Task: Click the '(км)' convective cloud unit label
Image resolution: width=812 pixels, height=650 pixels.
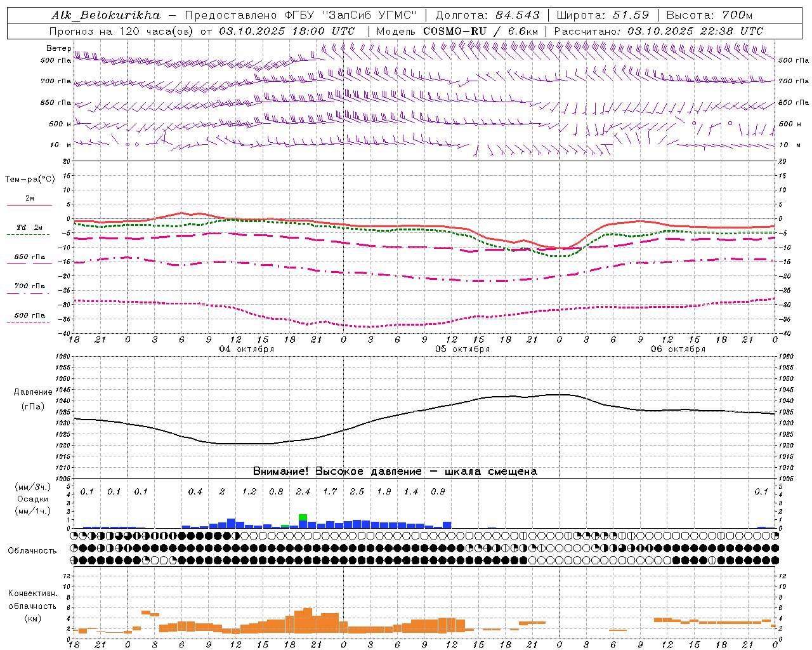Action: (33, 618)
